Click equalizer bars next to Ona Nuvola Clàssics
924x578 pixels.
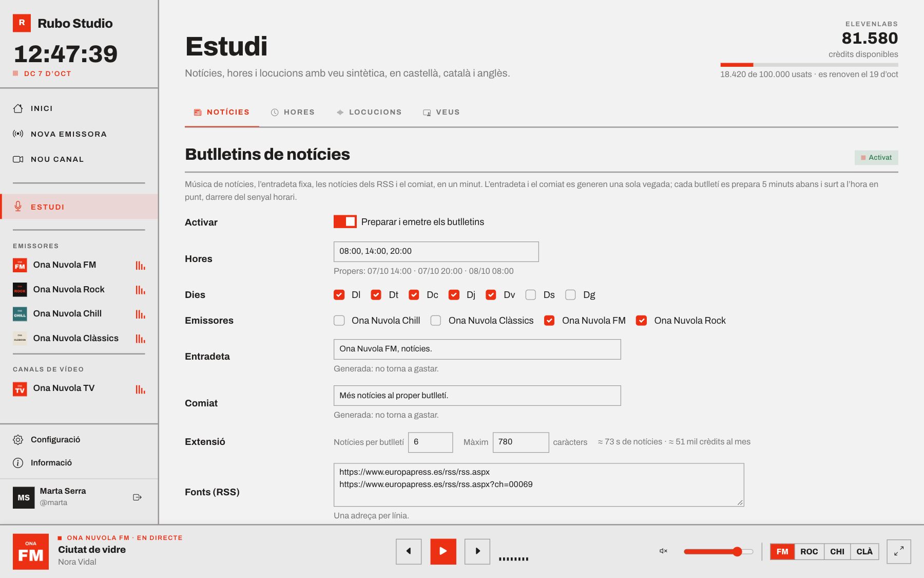[140, 339]
